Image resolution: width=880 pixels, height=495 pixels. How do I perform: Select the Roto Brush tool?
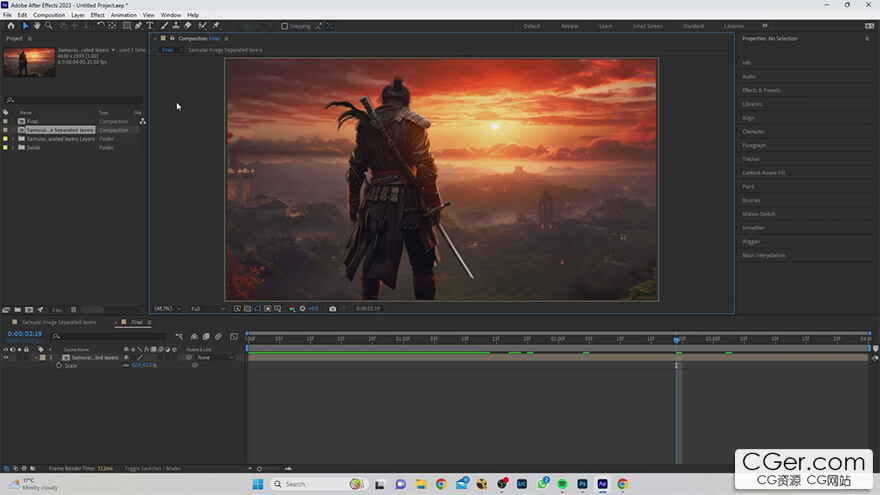coord(203,26)
